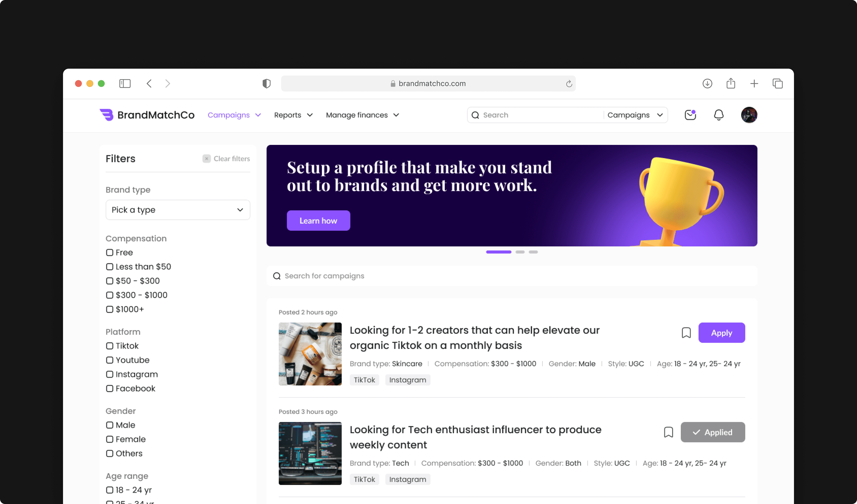Open the Campaigns navigation menu
Viewport: 857px width, 504px height.
pos(234,115)
